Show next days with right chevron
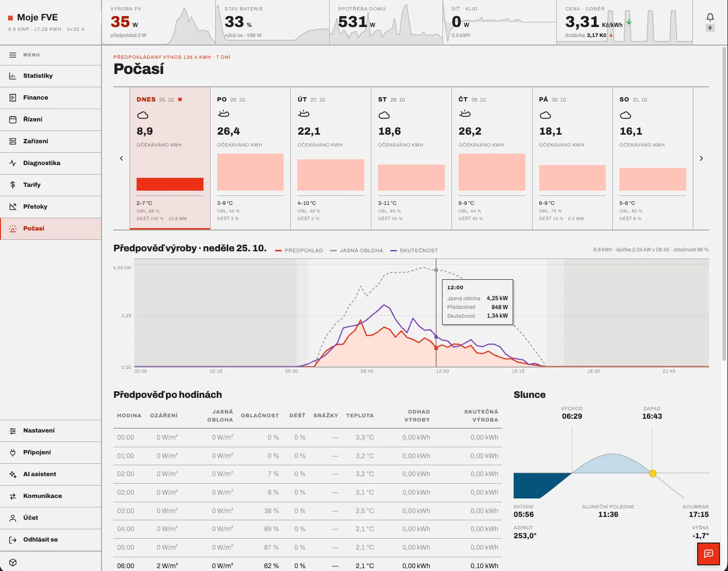Viewport: 728px width, 571px height. [701, 158]
